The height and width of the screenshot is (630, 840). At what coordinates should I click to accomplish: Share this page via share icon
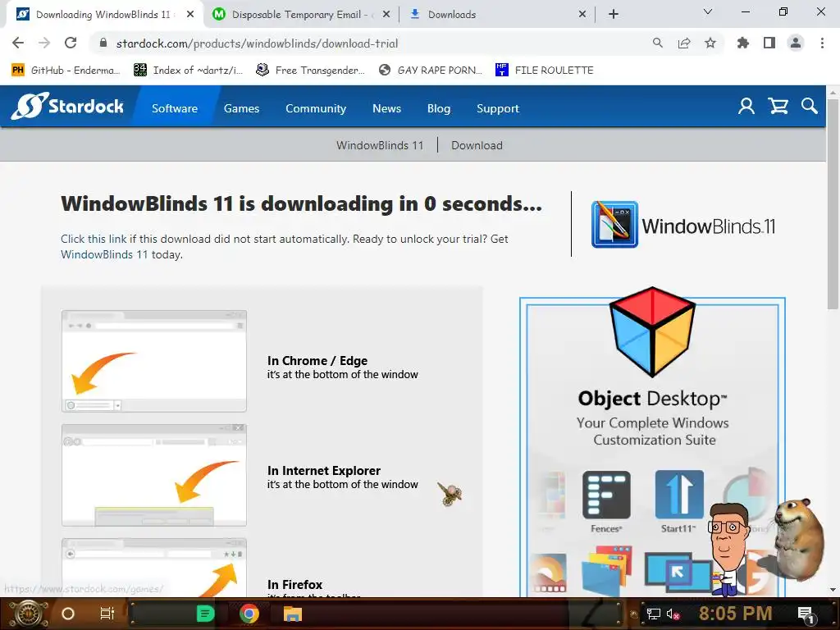click(x=684, y=43)
